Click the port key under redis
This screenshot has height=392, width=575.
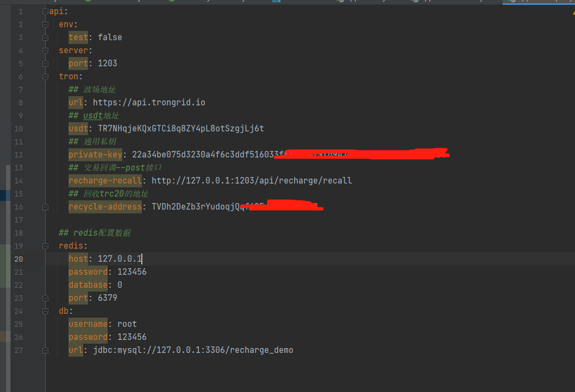pyautogui.click(x=78, y=298)
